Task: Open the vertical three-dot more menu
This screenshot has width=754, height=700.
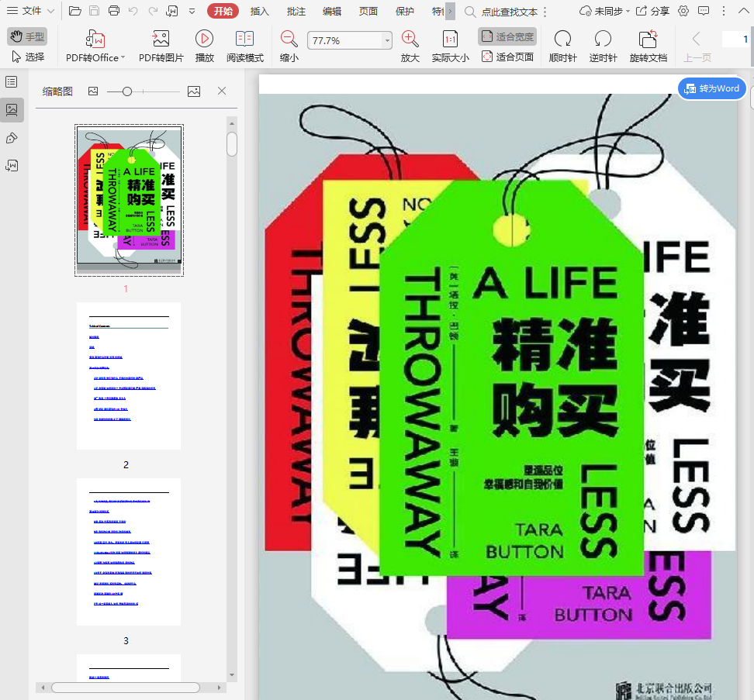Action: (x=724, y=11)
